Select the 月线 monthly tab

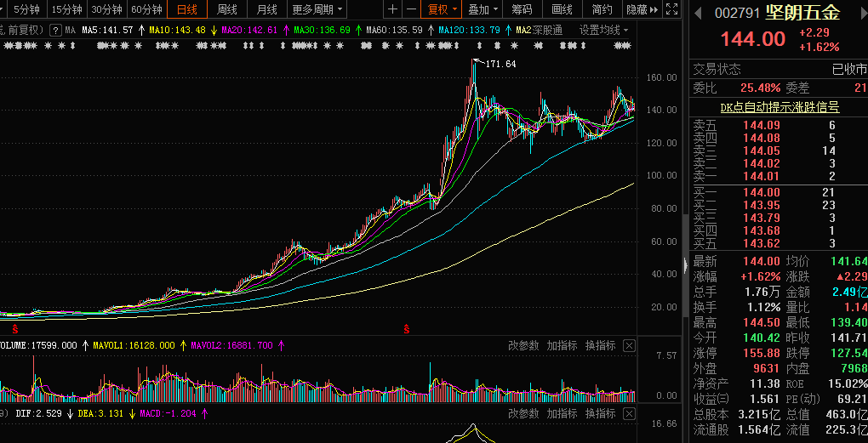click(266, 9)
